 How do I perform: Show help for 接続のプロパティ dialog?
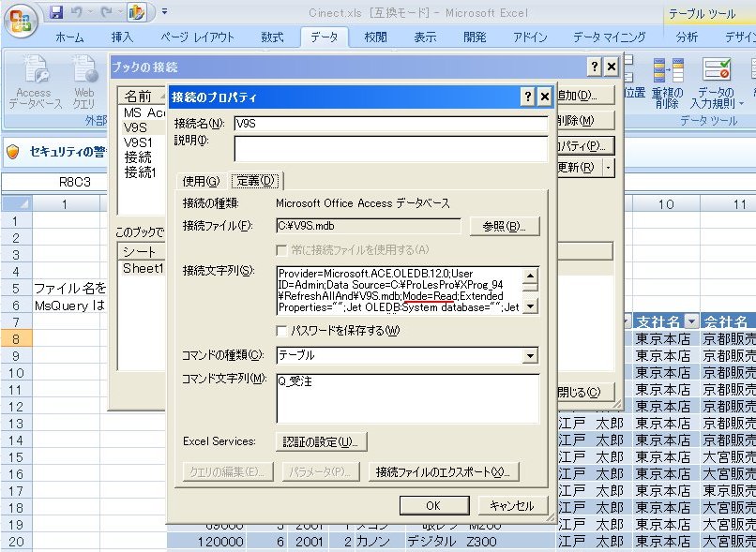(x=527, y=97)
